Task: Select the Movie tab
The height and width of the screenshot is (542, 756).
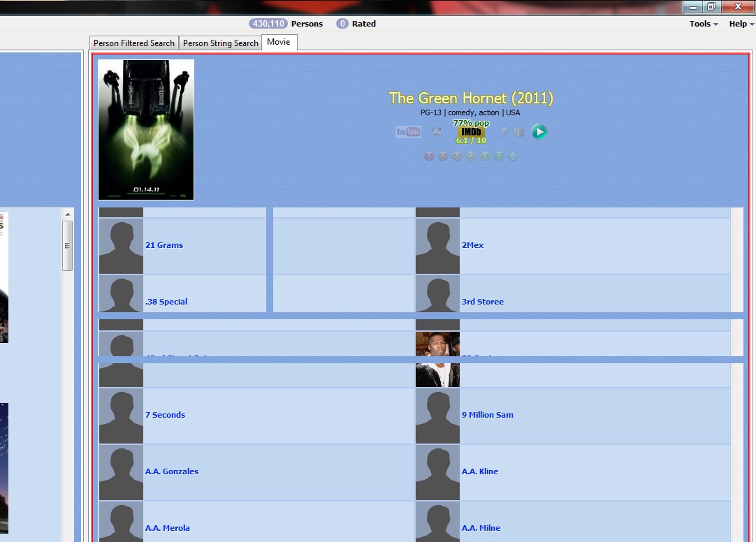Action: pyautogui.click(x=279, y=42)
